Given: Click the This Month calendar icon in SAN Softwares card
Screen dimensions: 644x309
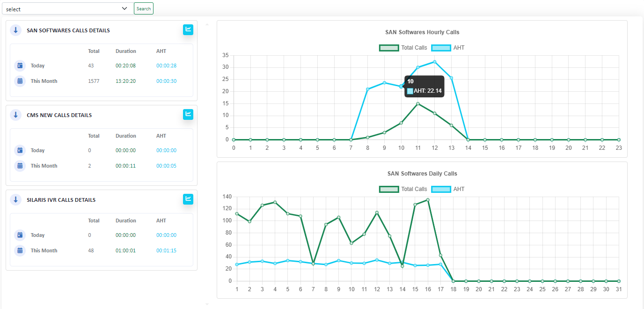Looking at the screenshot, I should tap(19, 81).
